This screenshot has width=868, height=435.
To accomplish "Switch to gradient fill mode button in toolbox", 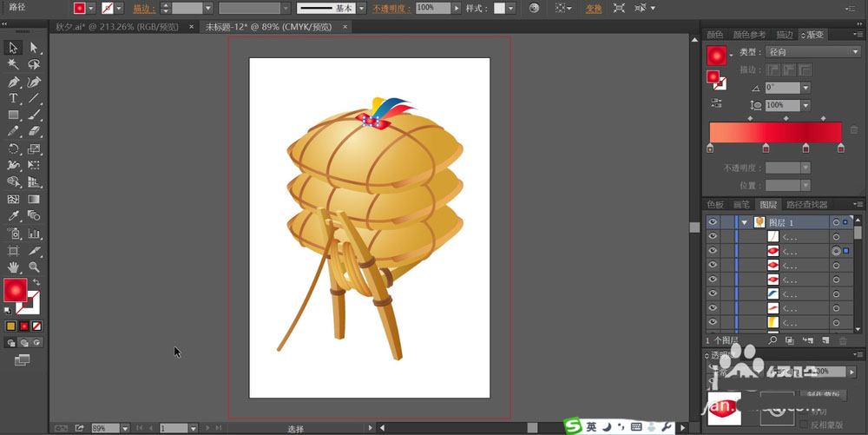I will 23,326.
